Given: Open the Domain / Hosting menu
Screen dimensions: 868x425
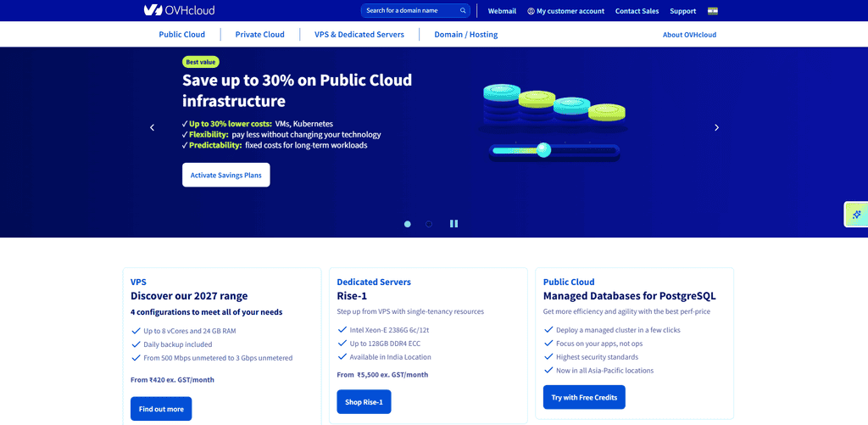Looking at the screenshot, I should (465, 34).
